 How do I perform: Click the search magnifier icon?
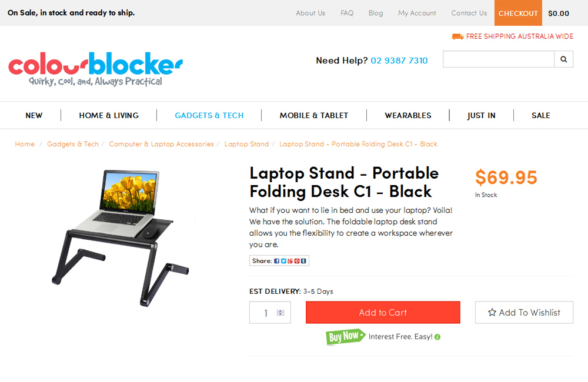click(563, 59)
